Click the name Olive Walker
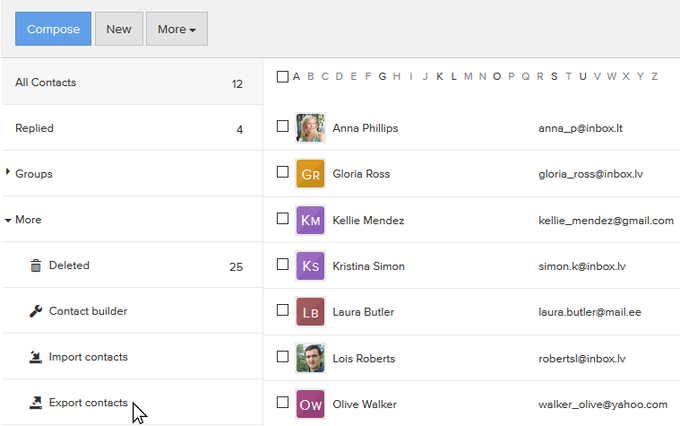This screenshot has width=680, height=426. point(365,404)
